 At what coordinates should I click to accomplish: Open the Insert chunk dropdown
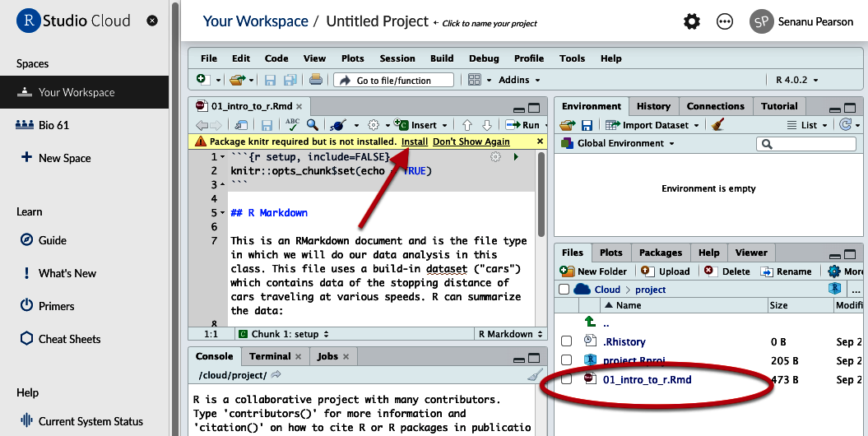click(x=420, y=125)
